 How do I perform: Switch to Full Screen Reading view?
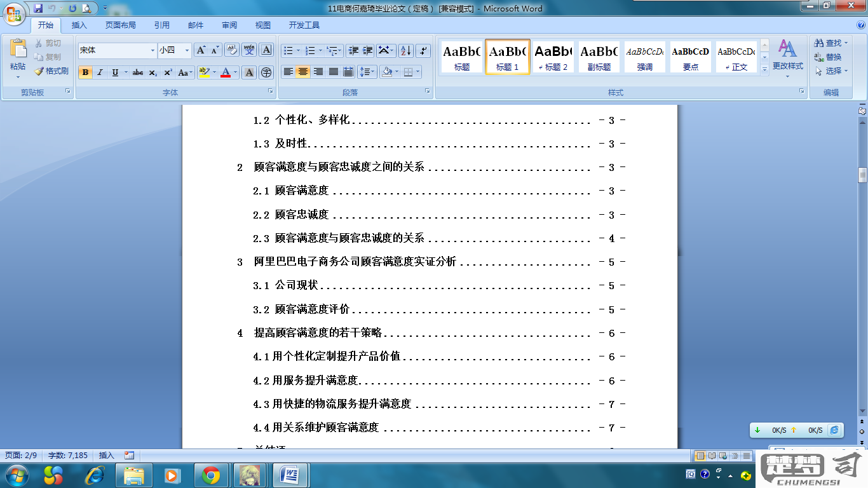tap(712, 456)
